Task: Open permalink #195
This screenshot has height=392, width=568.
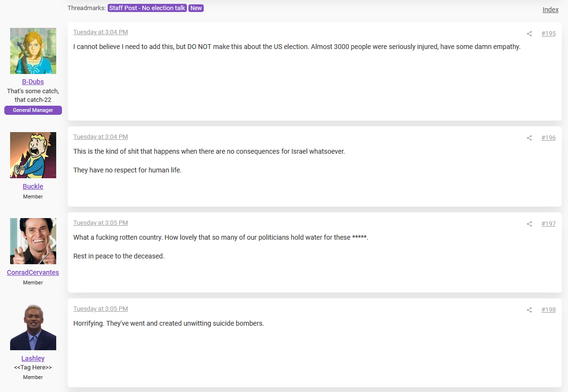Action: (x=548, y=34)
